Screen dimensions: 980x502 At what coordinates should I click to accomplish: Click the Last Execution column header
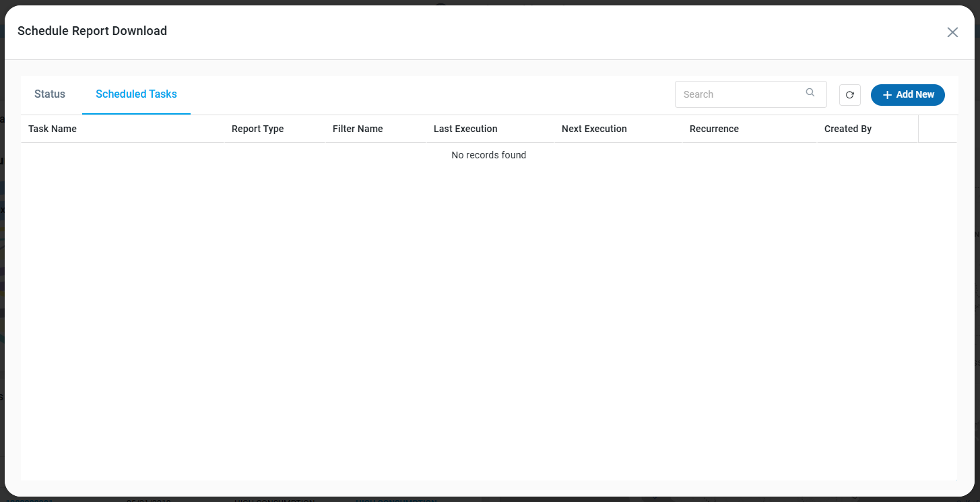(465, 129)
